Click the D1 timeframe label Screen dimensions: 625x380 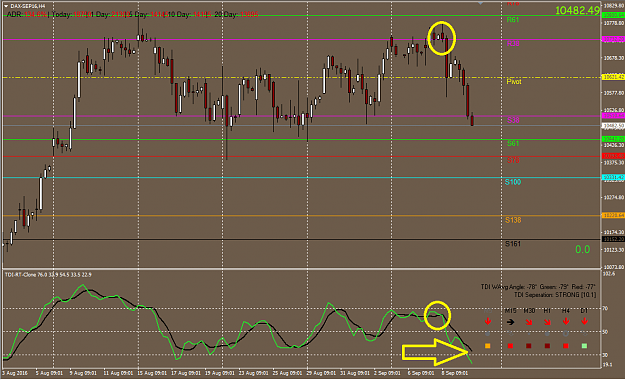point(584,311)
